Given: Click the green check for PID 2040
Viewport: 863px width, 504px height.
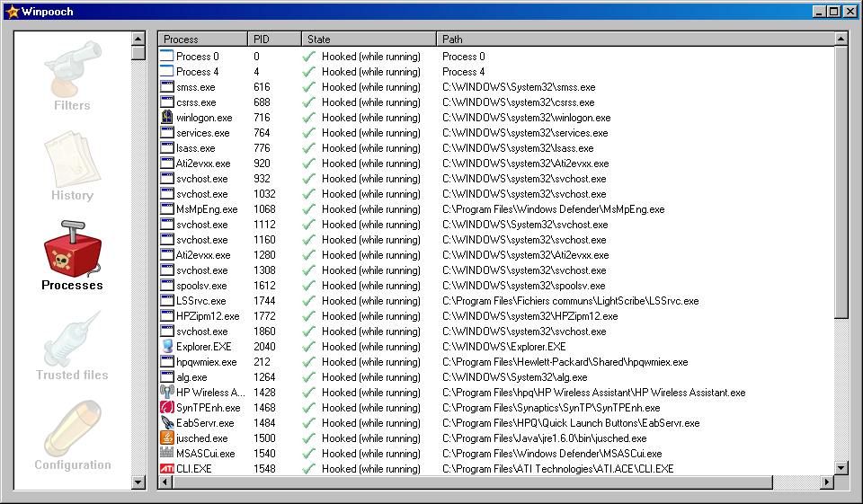Looking at the screenshot, I should (309, 346).
